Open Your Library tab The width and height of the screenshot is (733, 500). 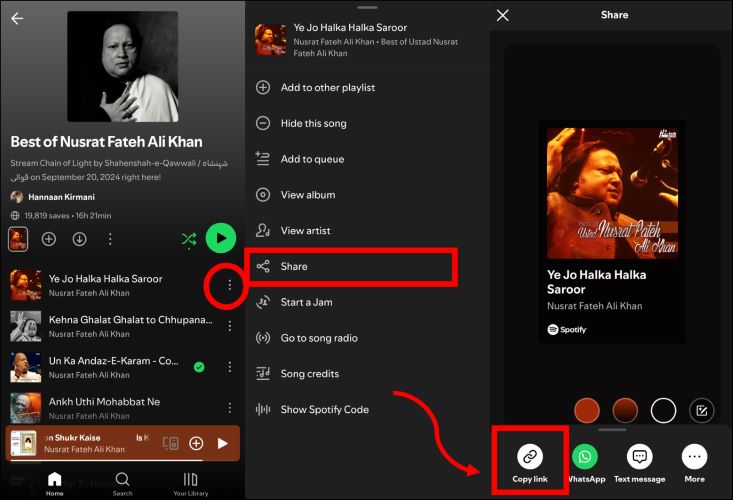[x=190, y=483]
